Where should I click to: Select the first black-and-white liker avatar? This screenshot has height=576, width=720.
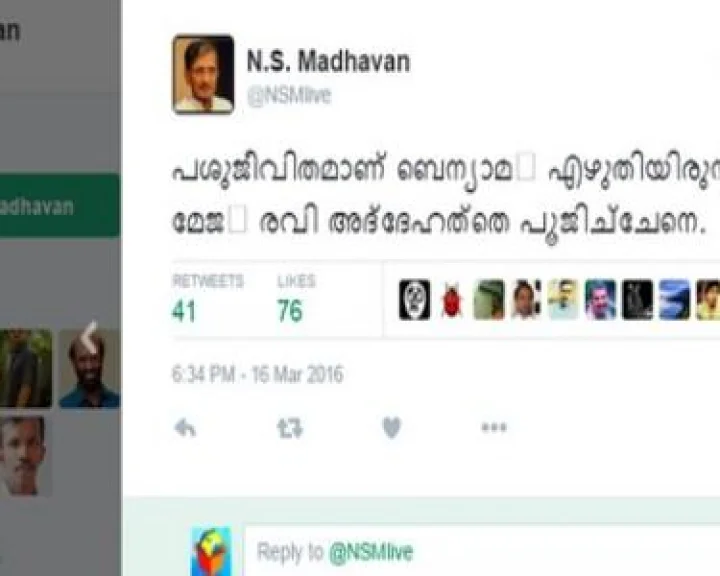(415, 299)
